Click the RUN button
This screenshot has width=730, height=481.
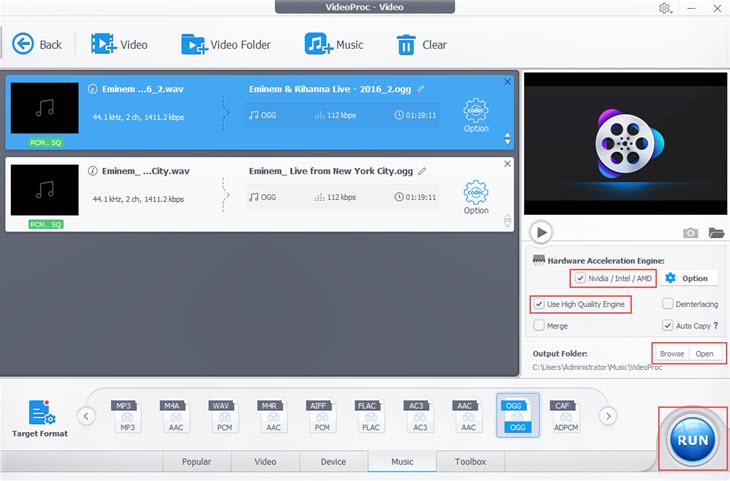point(693,440)
